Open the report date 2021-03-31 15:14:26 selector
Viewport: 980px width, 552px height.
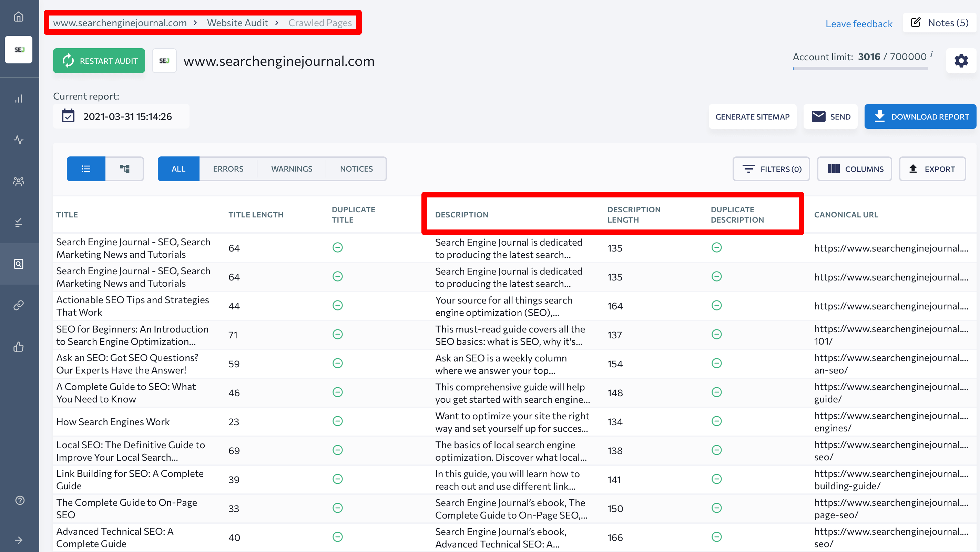(x=121, y=116)
